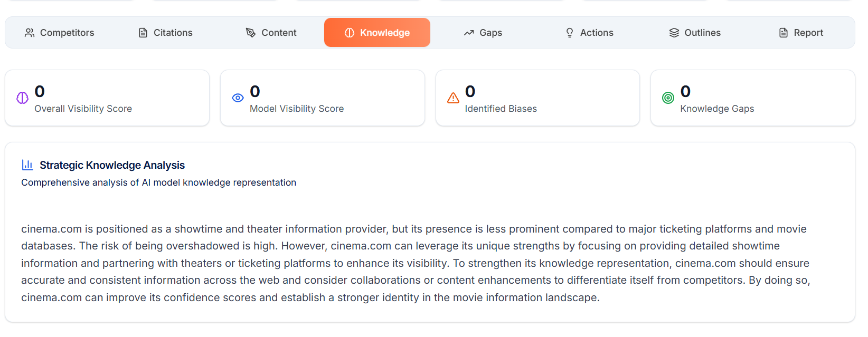Screen dimensions: 868x337
Task: Click the pen icon beside Content
Action: 251,33
